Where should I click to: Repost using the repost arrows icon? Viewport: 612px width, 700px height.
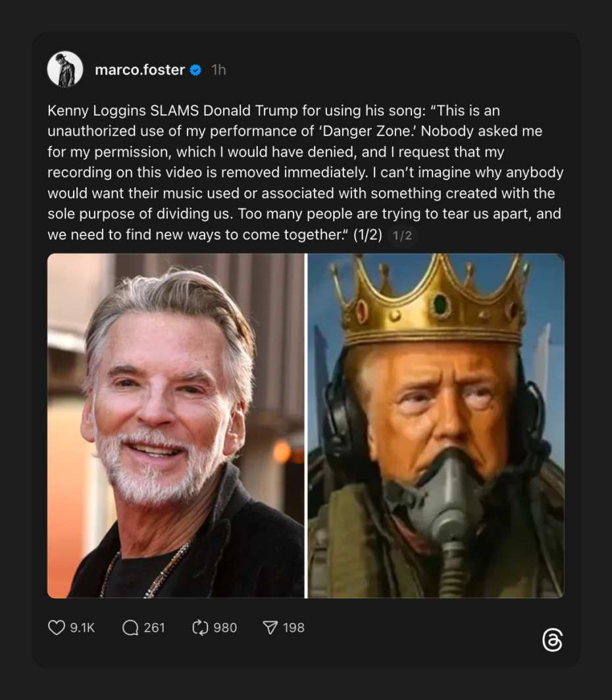pos(199,628)
